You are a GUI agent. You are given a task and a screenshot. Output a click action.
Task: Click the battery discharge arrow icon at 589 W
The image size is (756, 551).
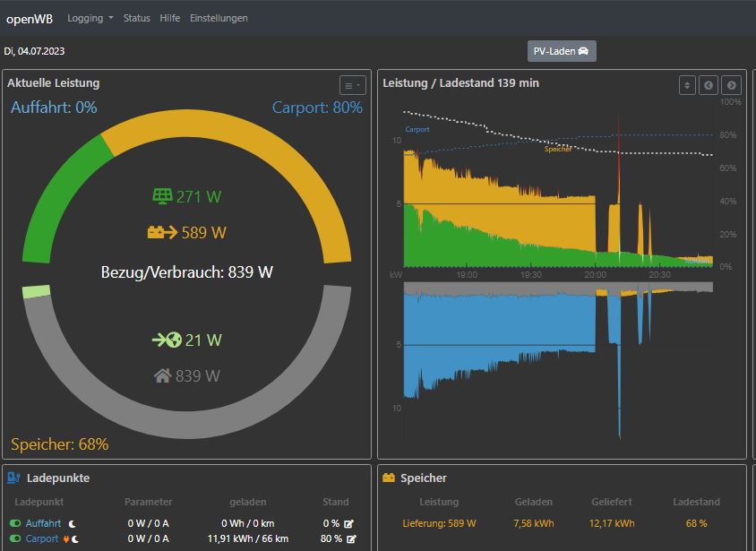pyautogui.click(x=162, y=232)
